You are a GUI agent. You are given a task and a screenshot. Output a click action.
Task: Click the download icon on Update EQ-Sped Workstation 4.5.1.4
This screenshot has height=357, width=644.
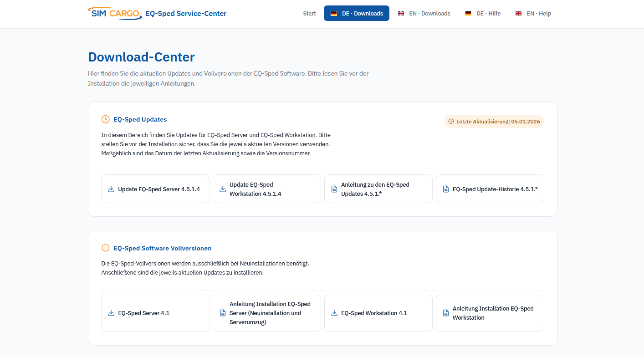(223, 189)
